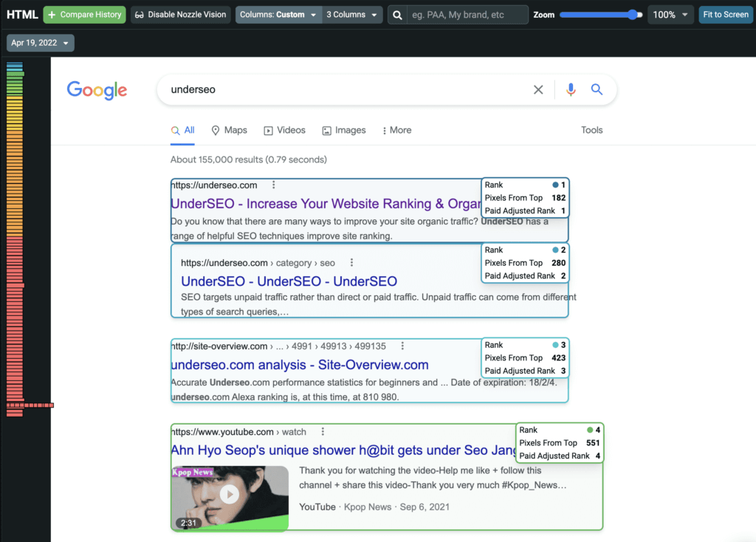Clear the search query with X icon
Viewport: 756px width, 542px height.
point(538,89)
